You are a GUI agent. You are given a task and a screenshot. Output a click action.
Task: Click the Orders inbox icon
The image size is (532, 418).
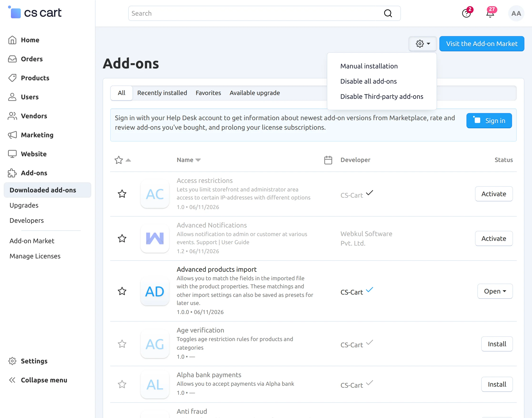point(12,59)
